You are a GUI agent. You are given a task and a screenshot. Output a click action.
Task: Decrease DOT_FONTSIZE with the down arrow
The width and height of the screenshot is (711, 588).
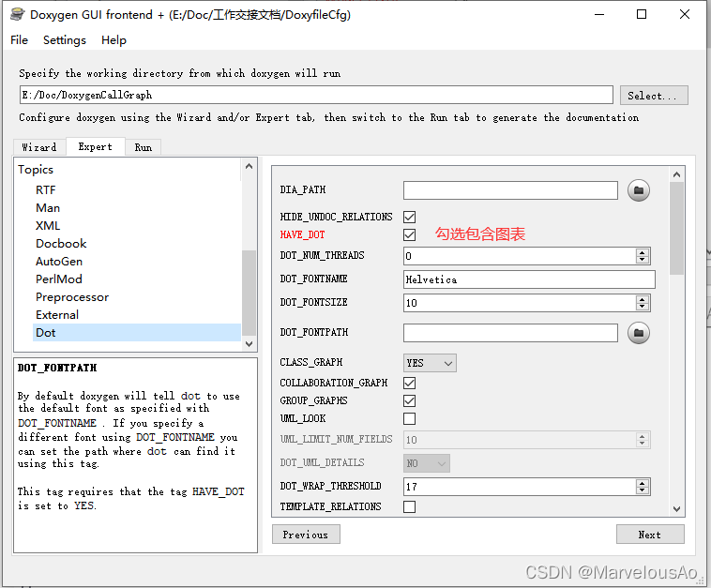click(x=643, y=307)
